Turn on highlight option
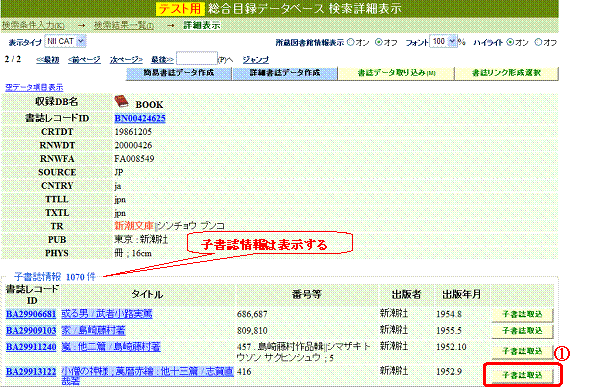Image resolution: width=589 pixels, height=387 pixels. (510, 42)
